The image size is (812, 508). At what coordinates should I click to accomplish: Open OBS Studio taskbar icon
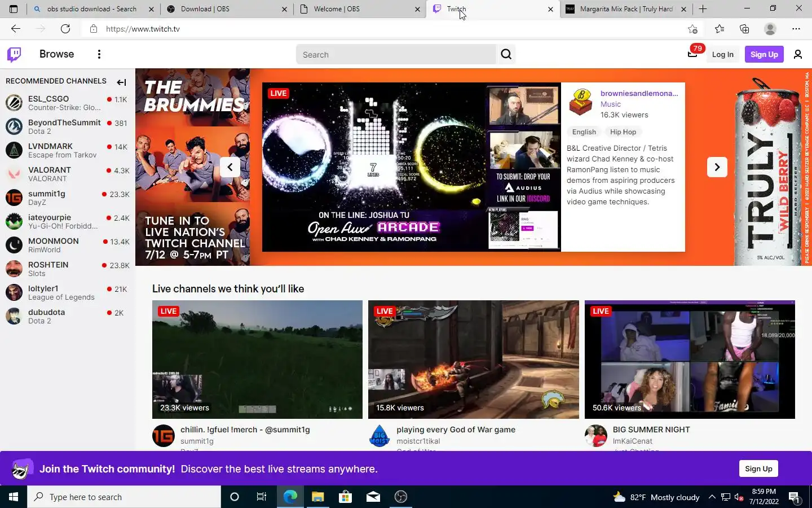[x=401, y=497]
